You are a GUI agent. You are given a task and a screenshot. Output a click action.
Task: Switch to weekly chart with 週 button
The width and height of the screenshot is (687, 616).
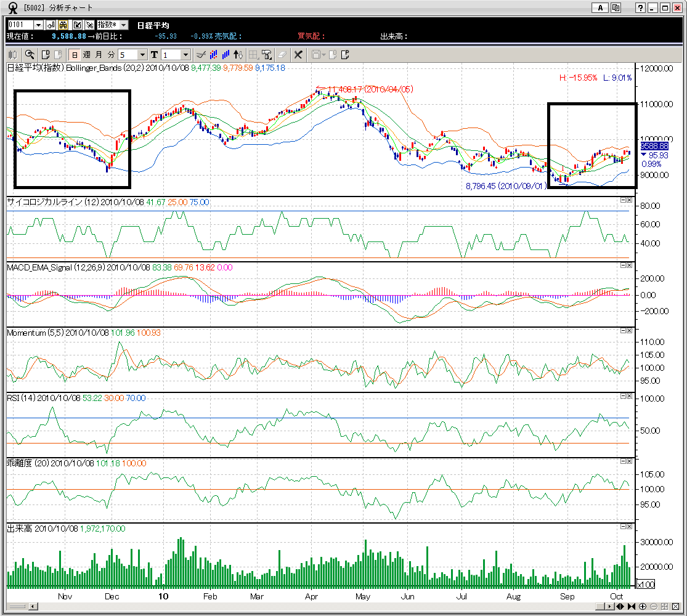[86, 54]
